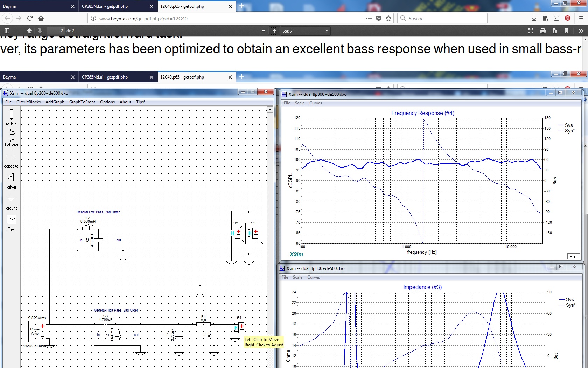Bookmark this page with the star icon
Viewport: 588px width, 368px height.
(388, 18)
